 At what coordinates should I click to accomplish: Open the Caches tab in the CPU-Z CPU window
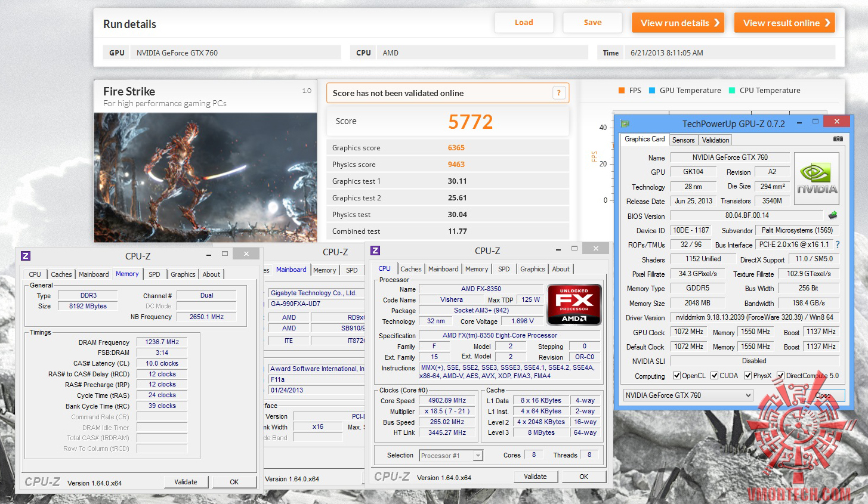tap(411, 269)
